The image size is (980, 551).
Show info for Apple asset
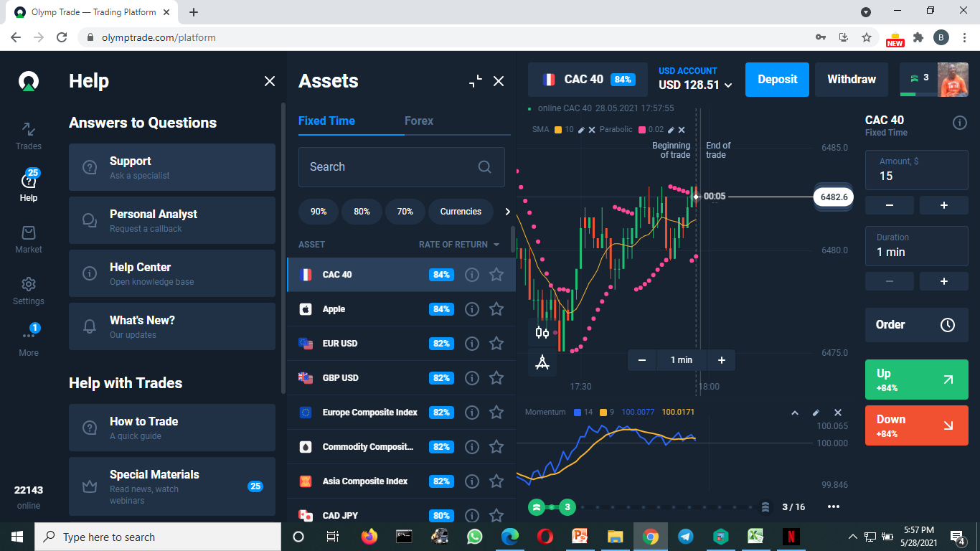472,309
